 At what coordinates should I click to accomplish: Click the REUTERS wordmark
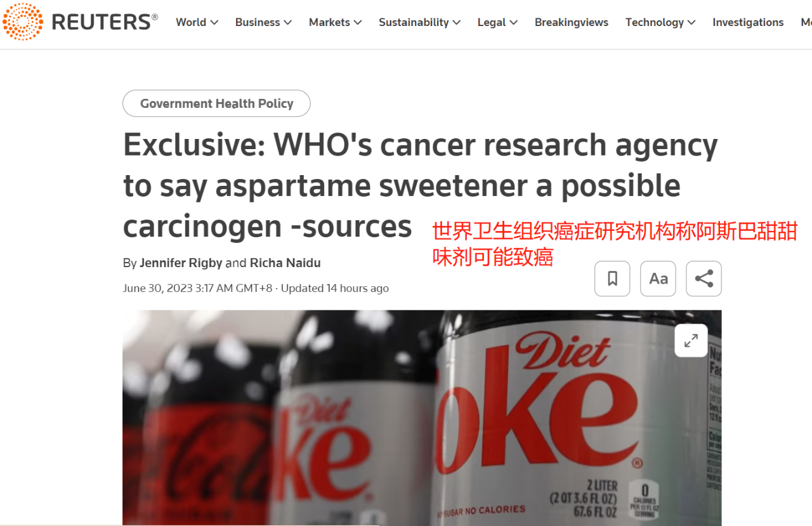pos(104,22)
